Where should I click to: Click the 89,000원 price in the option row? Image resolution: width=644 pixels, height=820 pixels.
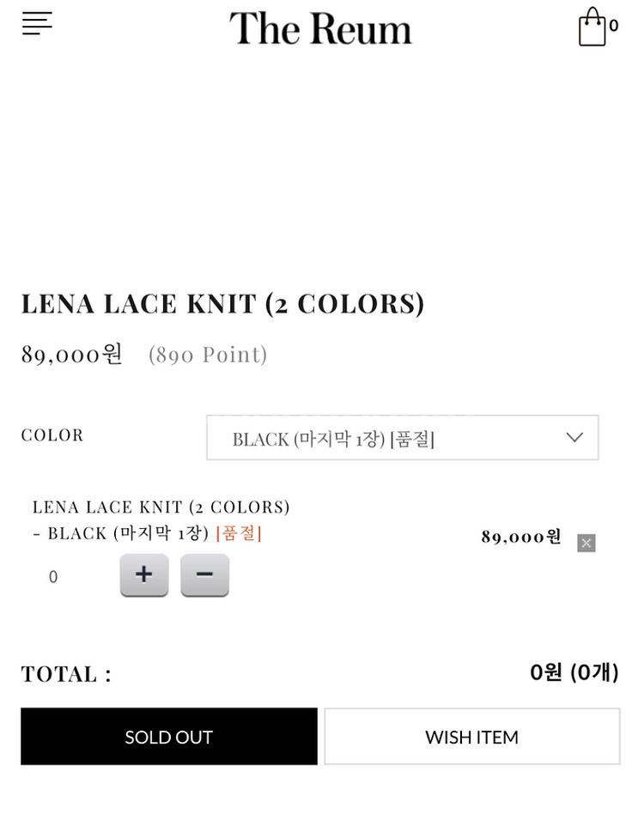click(x=521, y=537)
